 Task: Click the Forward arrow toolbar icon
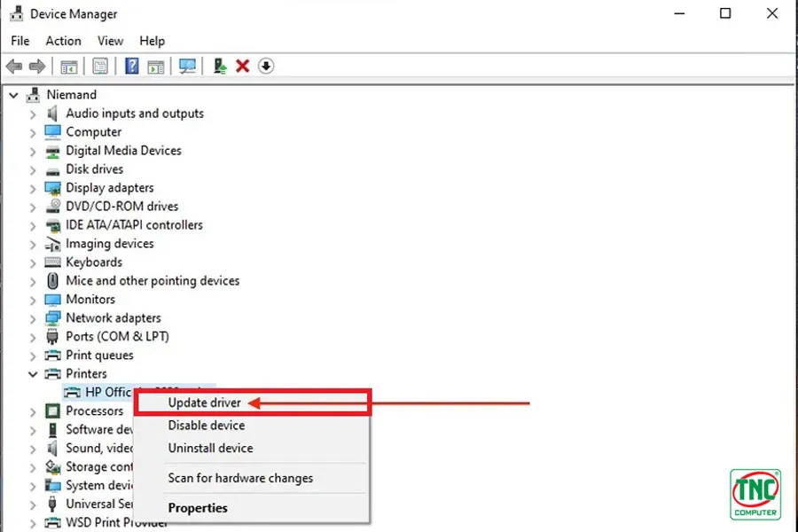click(x=37, y=66)
